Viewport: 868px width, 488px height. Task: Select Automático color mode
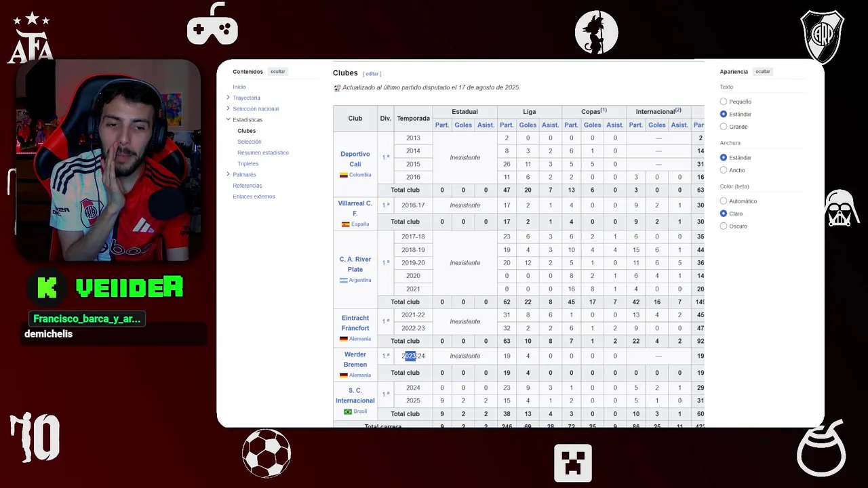[724, 201]
